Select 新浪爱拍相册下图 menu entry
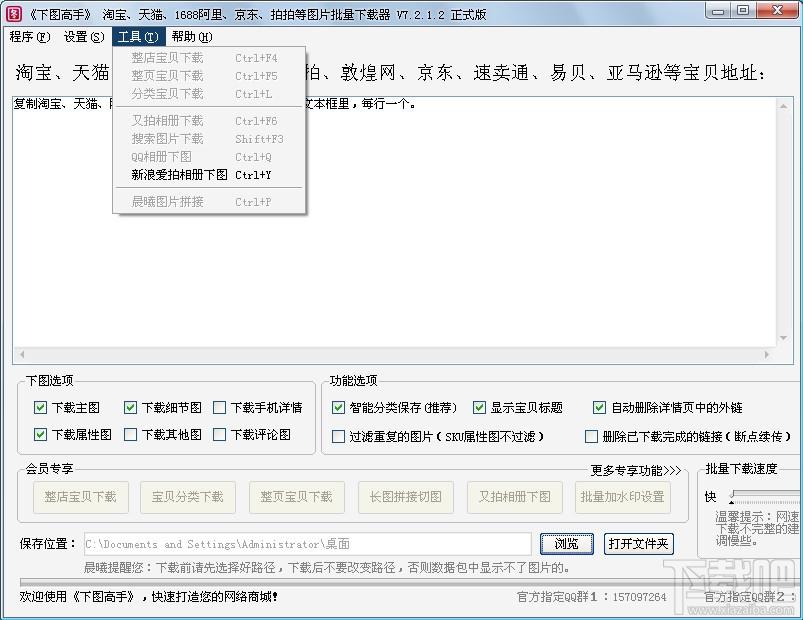 (208, 175)
